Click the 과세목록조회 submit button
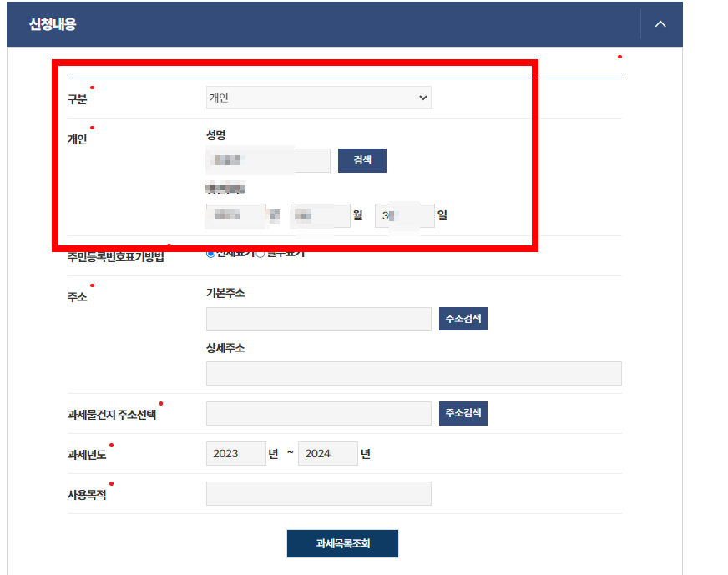 tap(342, 543)
